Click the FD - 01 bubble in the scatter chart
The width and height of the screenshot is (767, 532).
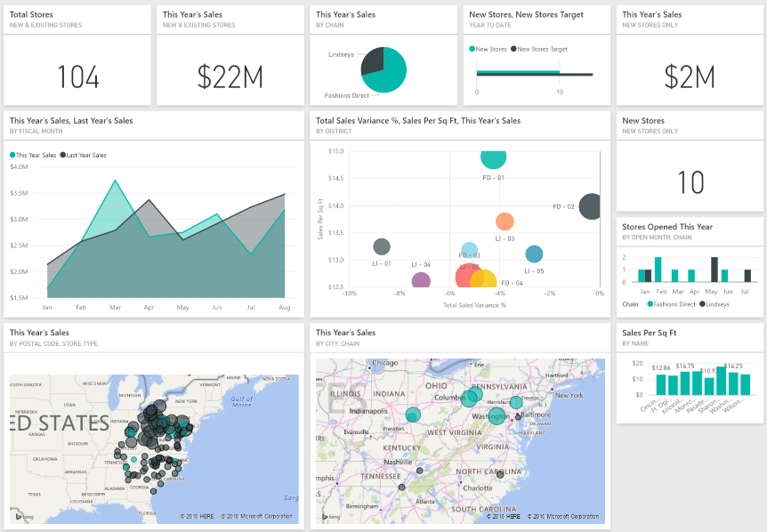tap(495, 158)
